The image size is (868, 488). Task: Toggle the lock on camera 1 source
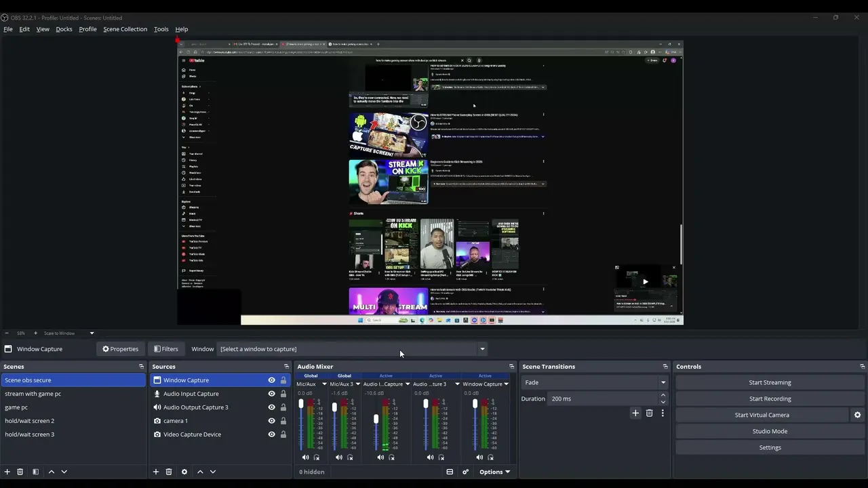click(283, 421)
